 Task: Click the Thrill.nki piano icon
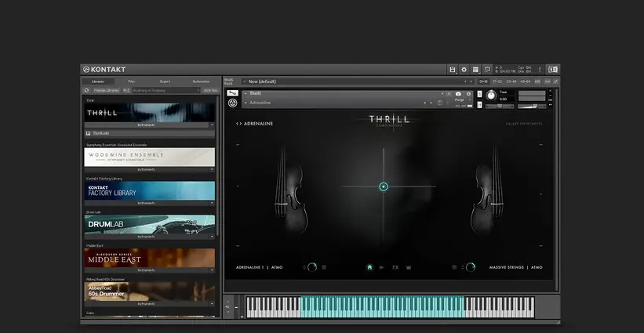pyautogui.click(x=89, y=133)
